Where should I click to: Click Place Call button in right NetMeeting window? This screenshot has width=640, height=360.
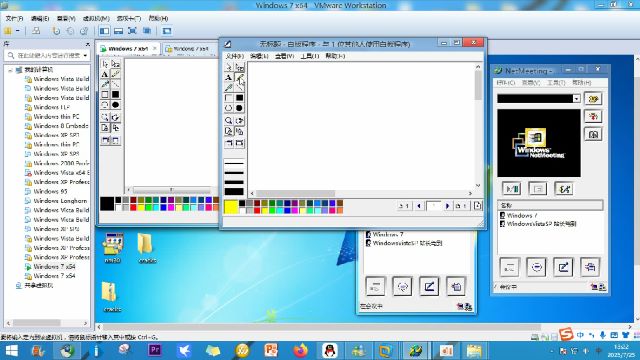coord(593,99)
